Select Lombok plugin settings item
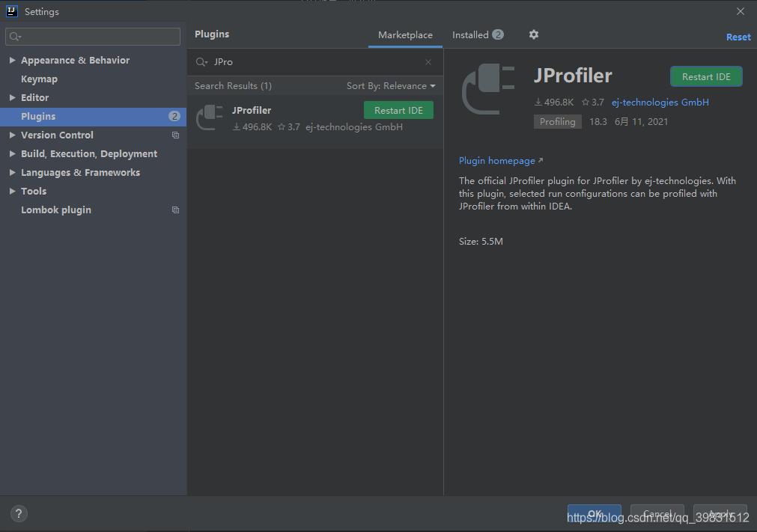 (x=56, y=210)
